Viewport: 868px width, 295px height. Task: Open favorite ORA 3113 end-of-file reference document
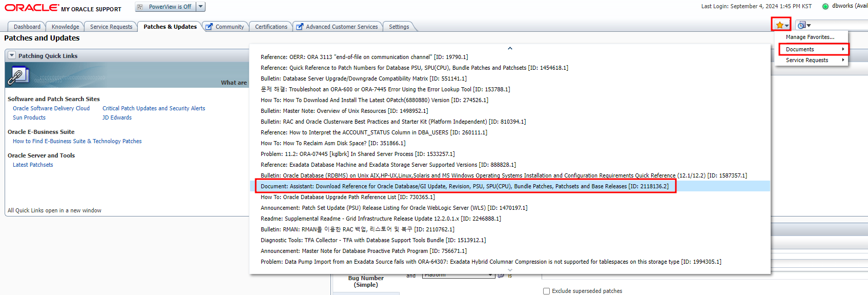364,57
